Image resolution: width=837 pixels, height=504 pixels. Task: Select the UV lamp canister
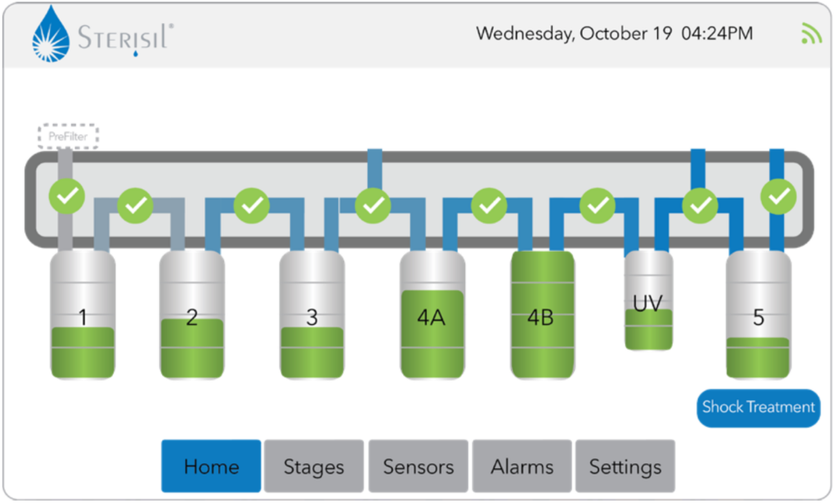point(648,302)
